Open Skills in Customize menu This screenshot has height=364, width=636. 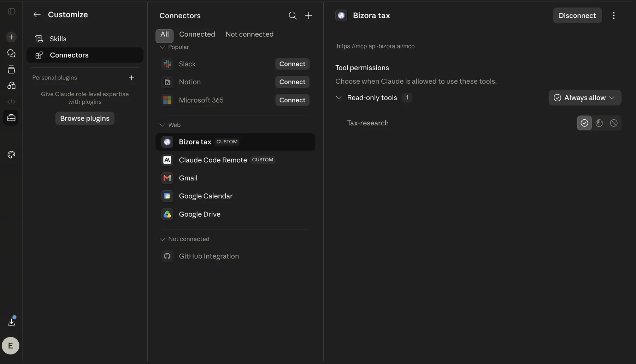coord(85,39)
